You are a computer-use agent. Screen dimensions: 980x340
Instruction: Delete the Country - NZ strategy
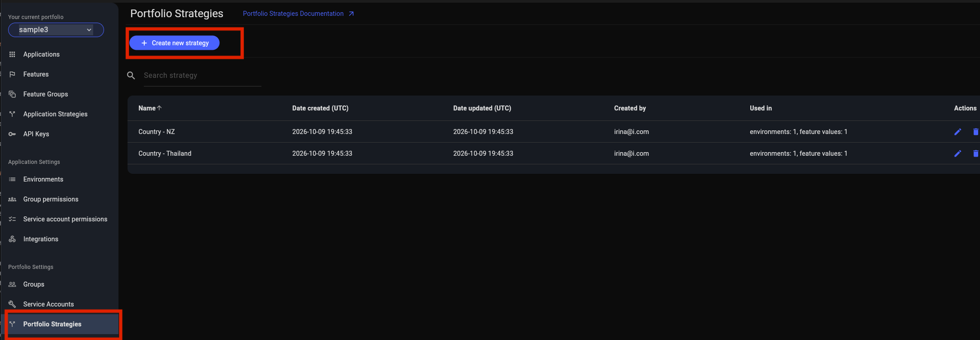975,132
